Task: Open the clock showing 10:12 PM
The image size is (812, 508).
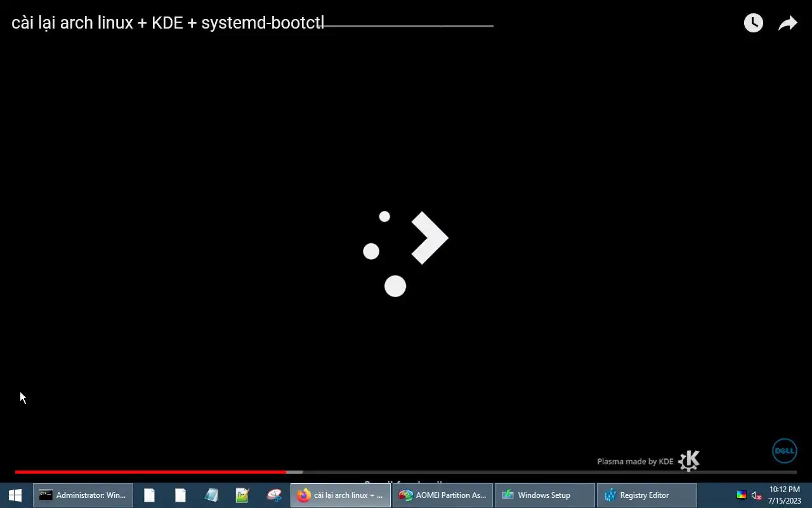Action: 785,495
